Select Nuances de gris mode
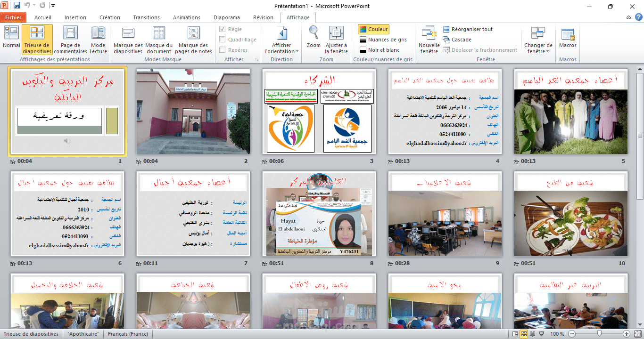 [x=383, y=40]
